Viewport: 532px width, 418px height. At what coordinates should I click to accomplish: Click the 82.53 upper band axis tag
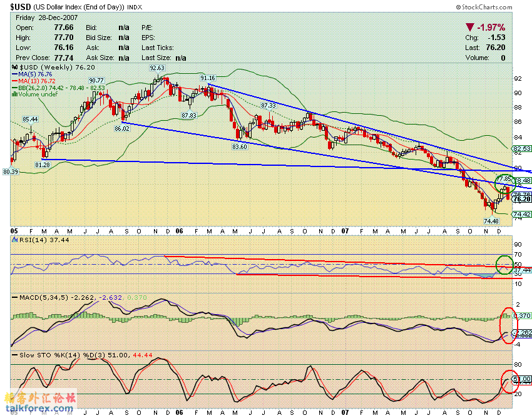click(x=522, y=148)
